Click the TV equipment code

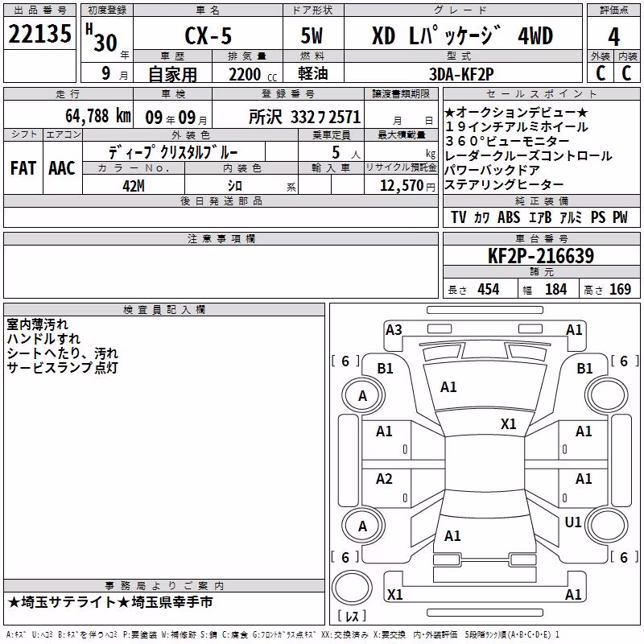coord(458,217)
